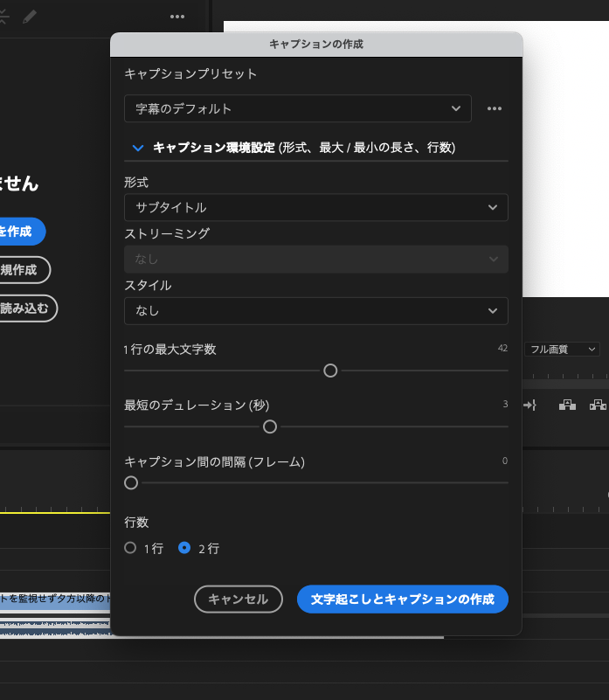Click the Lift icon in program monitor

click(568, 405)
